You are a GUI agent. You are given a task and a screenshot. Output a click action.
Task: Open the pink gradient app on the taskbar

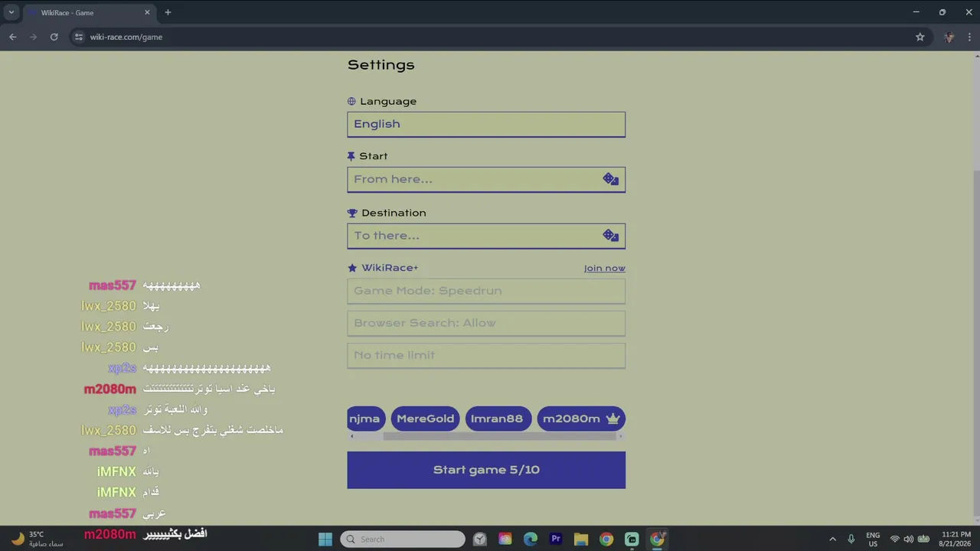[x=505, y=539]
